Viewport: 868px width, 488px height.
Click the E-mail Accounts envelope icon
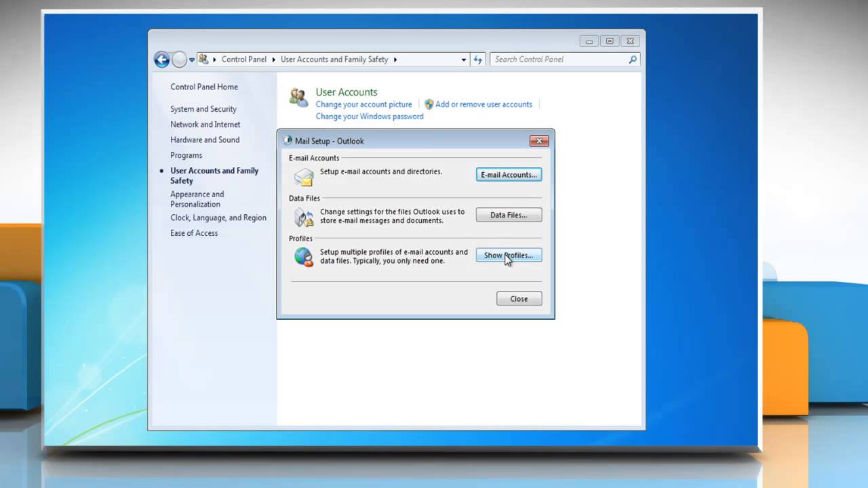tap(303, 177)
